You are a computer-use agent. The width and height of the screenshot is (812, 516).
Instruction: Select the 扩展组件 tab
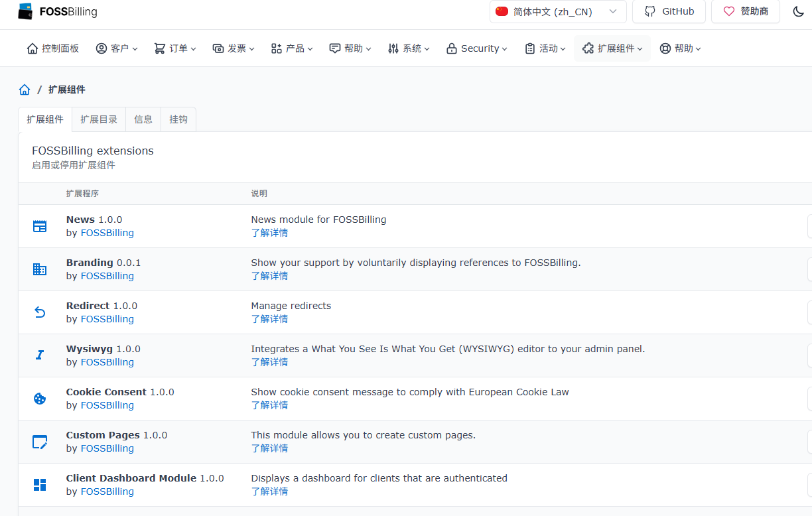click(45, 119)
